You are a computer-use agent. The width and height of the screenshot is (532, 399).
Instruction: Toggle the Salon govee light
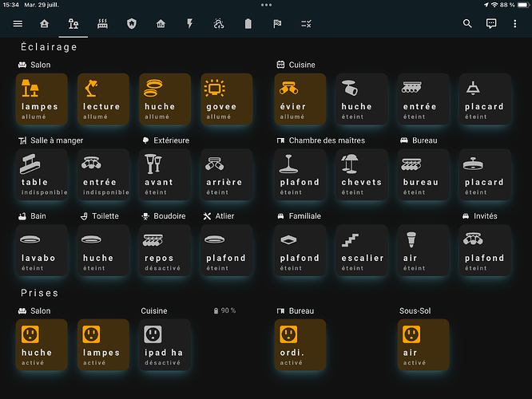click(226, 99)
